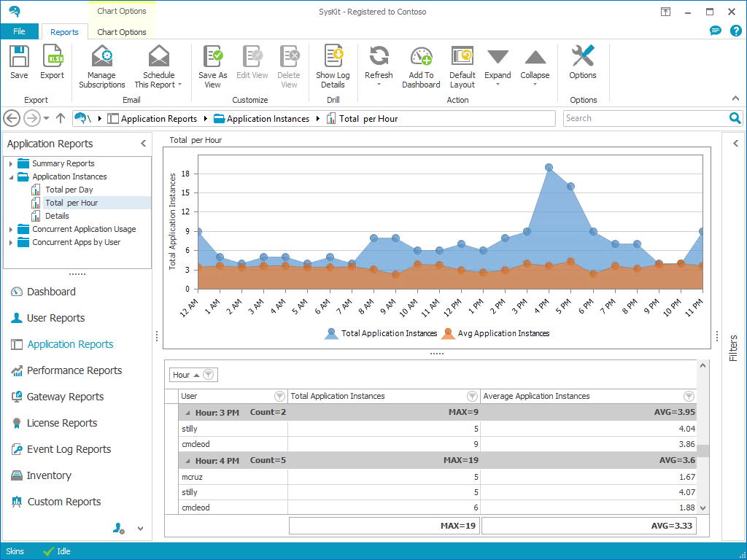Add report to the Dashboard
The height and width of the screenshot is (560, 747).
[421, 57]
